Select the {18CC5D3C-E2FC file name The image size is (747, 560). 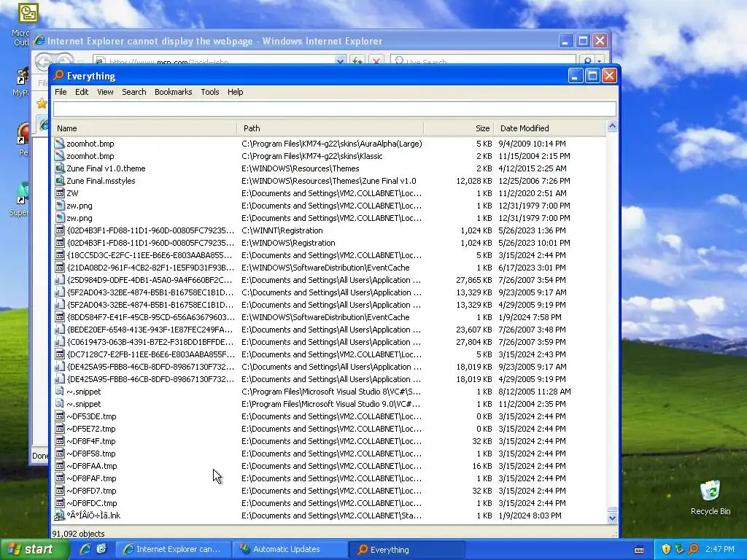tap(150, 255)
